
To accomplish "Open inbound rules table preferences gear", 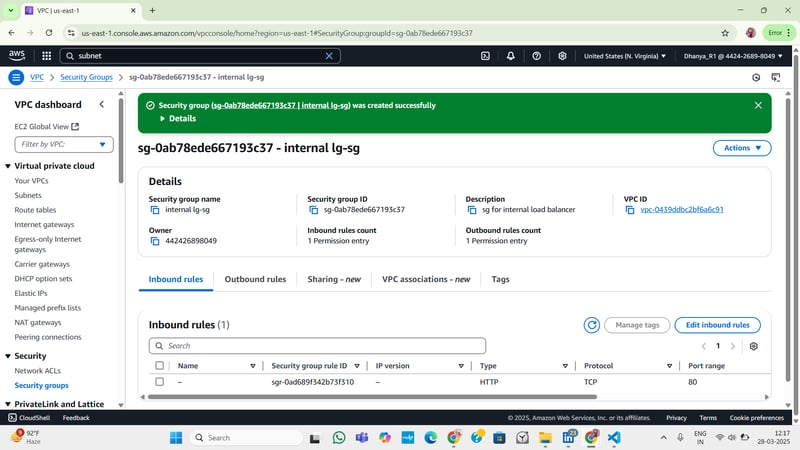I will point(754,346).
